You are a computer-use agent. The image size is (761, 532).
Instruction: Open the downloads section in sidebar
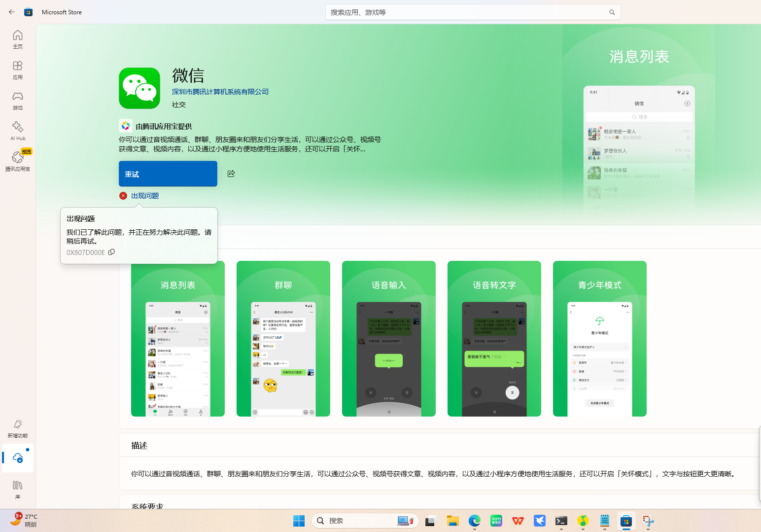point(17,458)
